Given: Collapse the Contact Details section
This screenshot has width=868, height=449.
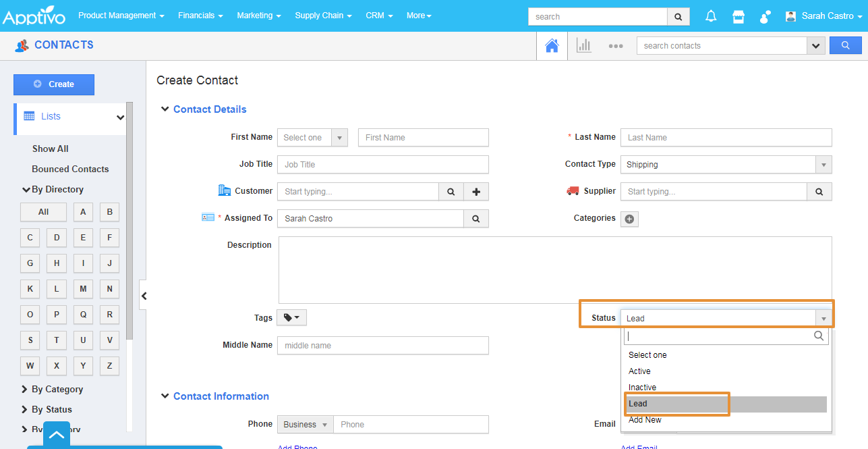Looking at the screenshot, I should click(165, 109).
